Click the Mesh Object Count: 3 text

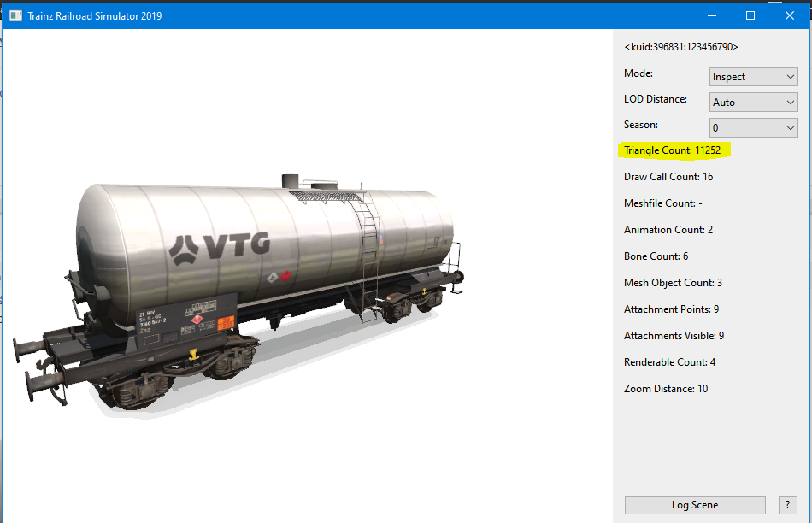(674, 282)
